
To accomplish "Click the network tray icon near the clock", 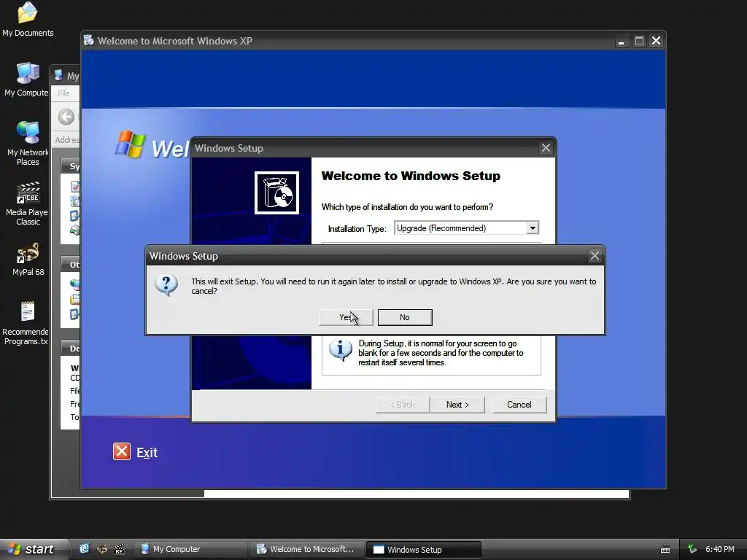I will coord(692,549).
